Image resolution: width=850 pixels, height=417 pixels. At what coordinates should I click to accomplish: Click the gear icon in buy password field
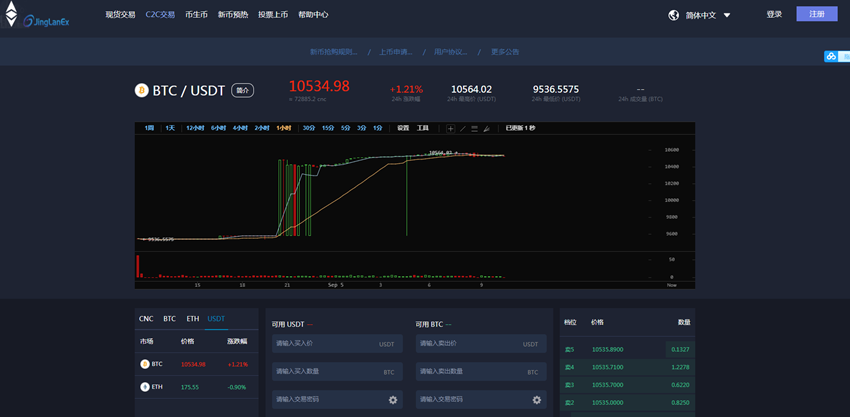pos(393,400)
